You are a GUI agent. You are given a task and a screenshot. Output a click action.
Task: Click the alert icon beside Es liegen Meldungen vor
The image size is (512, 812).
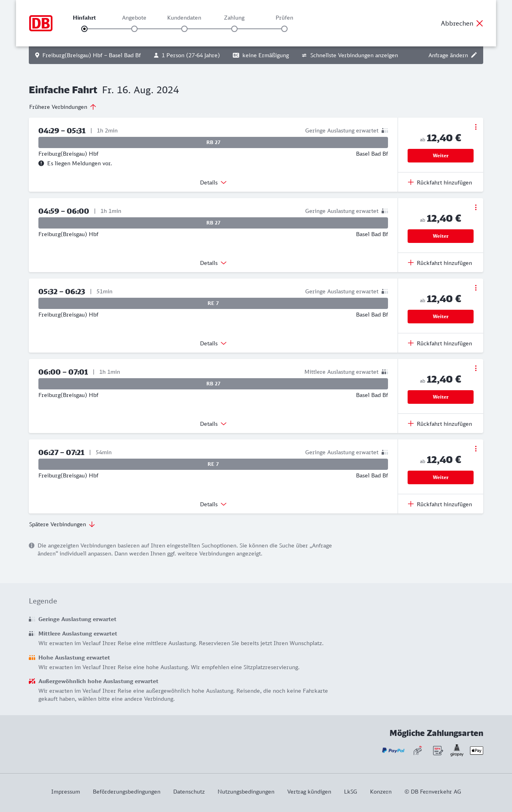tap(41, 163)
